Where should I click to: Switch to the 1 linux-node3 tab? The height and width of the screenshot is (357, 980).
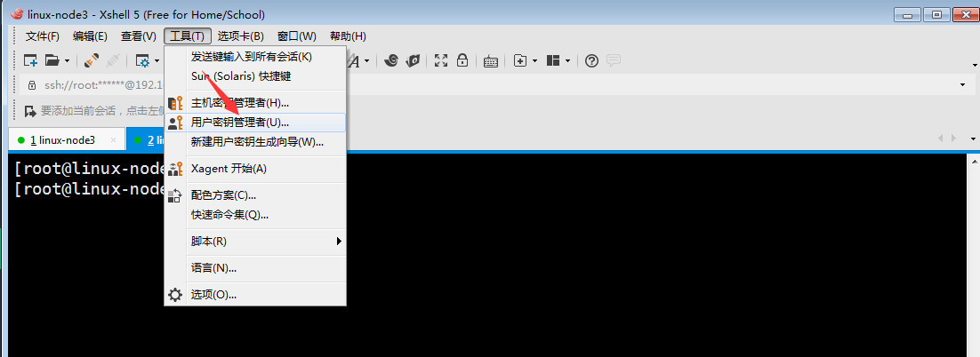pyautogui.click(x=62, y=140)
